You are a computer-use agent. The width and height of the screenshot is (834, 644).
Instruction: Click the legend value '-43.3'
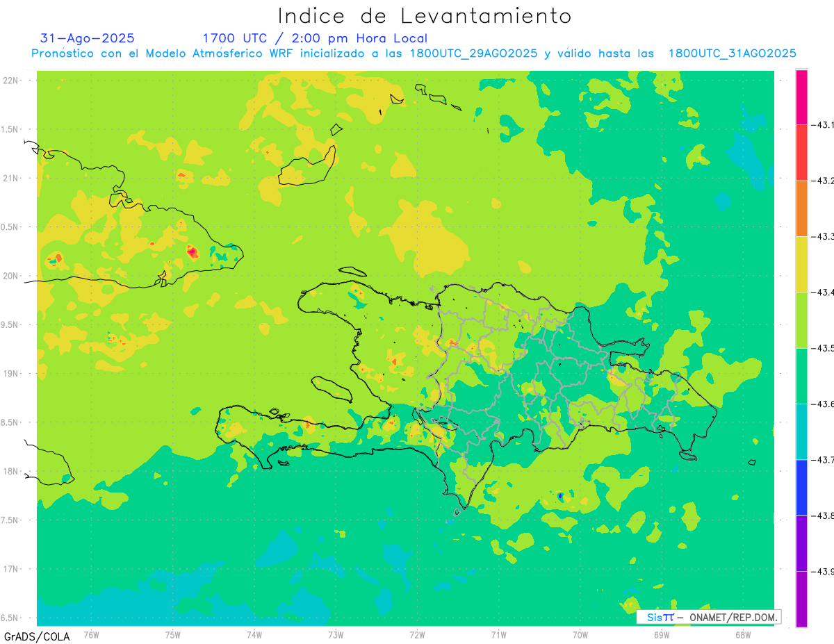point(823,237)
